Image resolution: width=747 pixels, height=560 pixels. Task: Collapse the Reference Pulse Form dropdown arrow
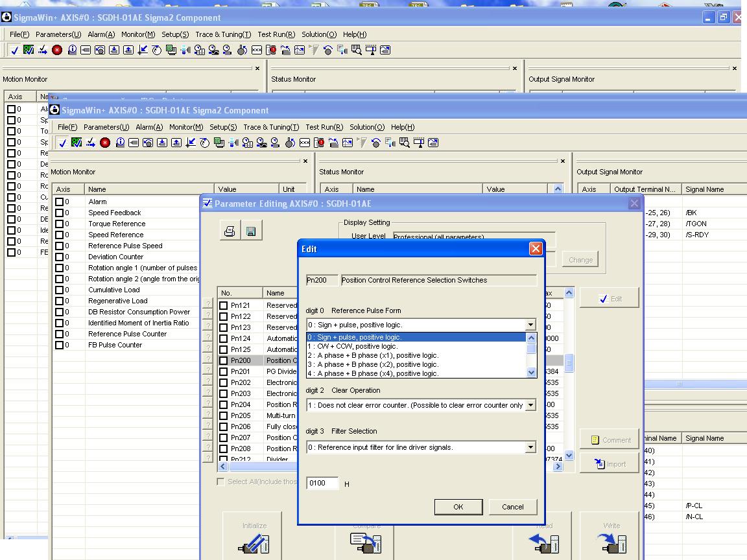(x=530, y=325)
